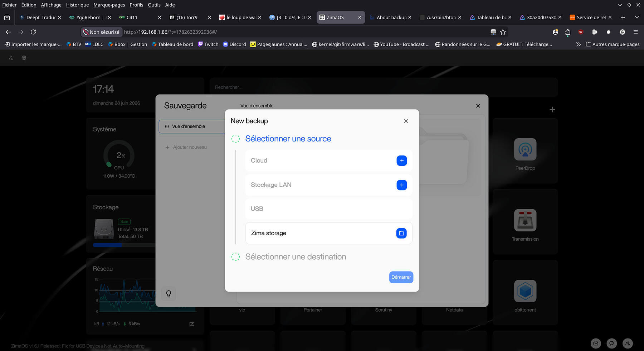Viewport: 644px width, 351px height.
Task: Add a Cloud source with plus button
Action: pos(401,160)
